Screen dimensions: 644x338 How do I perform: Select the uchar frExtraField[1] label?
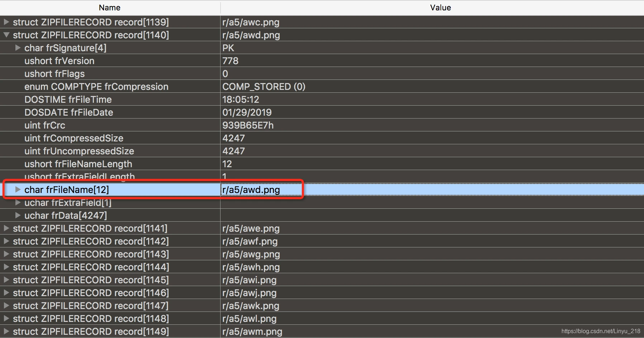click(68, 203)
